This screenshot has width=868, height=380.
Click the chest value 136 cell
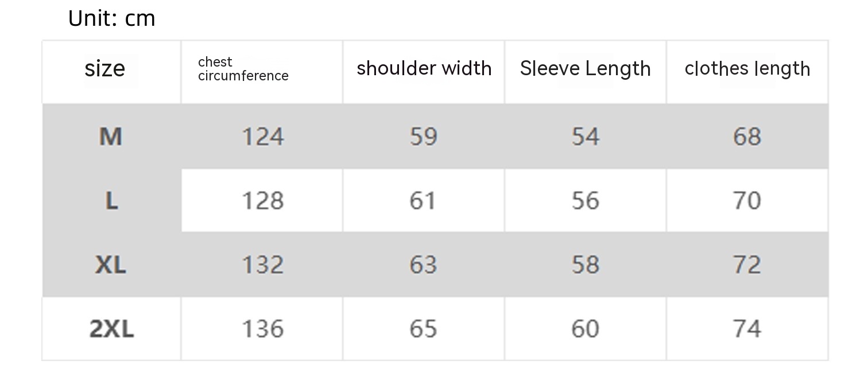[x=262, y=329]
